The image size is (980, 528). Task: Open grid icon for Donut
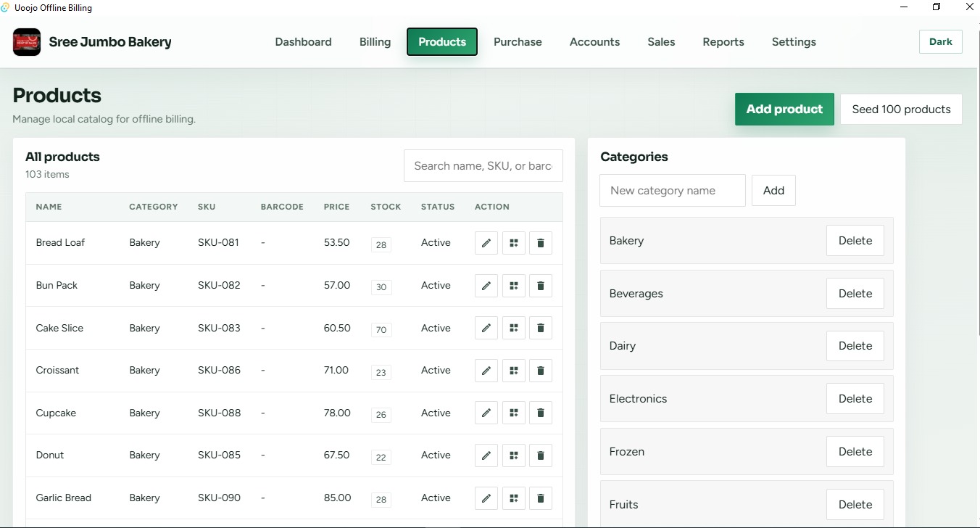(x=514, y=455)
